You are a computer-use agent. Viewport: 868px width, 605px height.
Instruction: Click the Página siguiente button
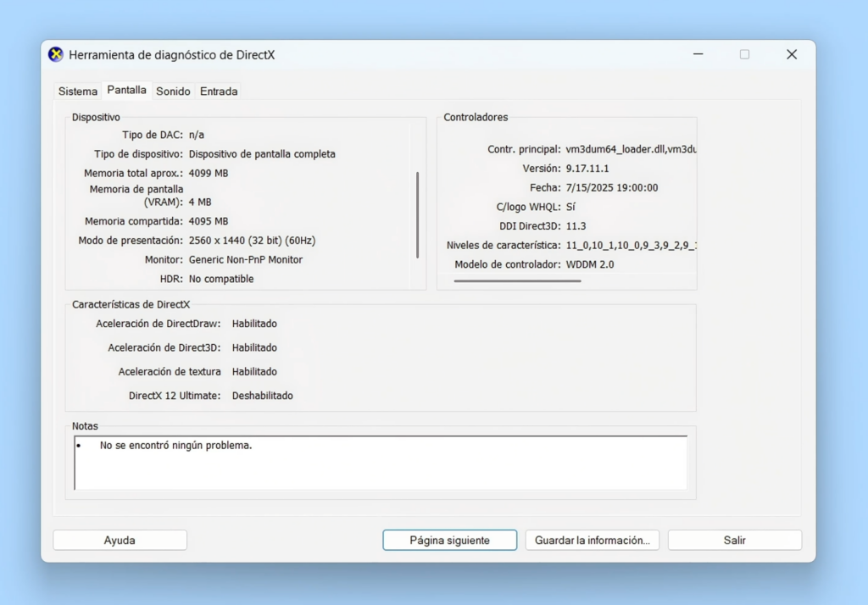pos(449,540)
